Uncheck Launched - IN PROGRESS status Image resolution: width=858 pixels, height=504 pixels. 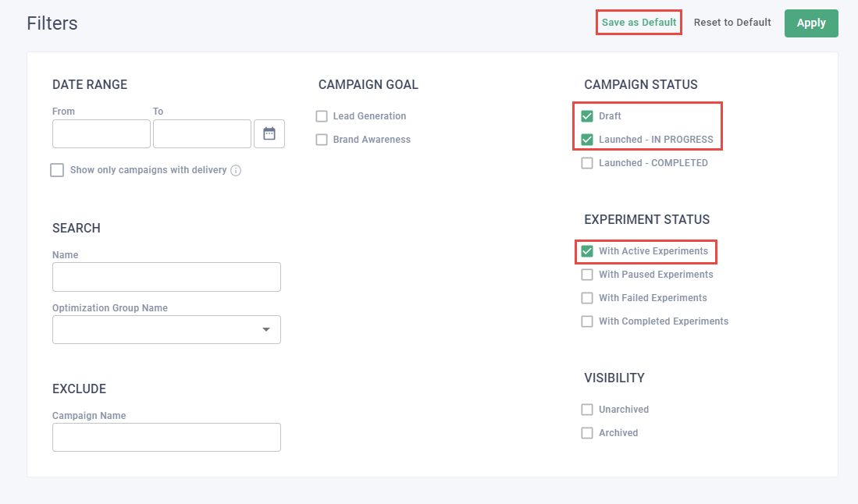point(587,140)
